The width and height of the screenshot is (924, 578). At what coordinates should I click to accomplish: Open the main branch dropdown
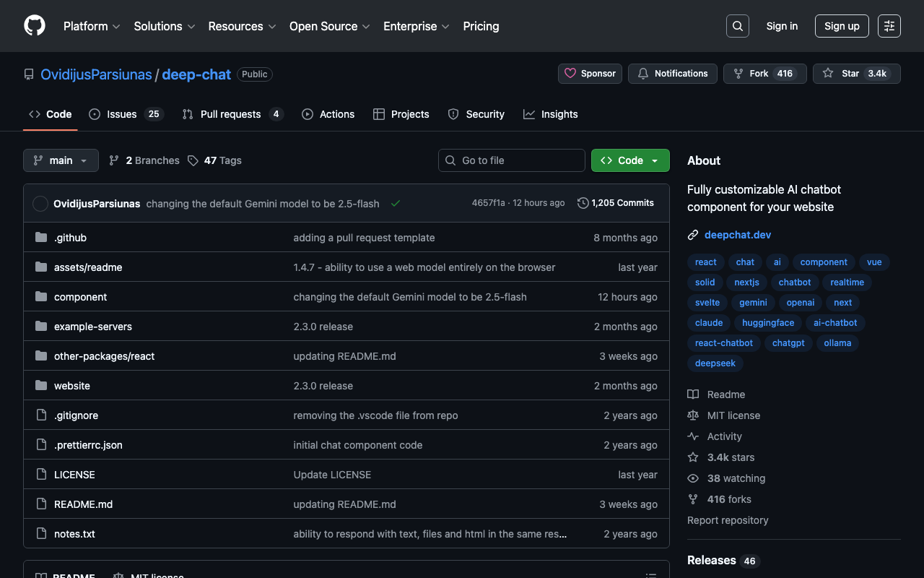[61, 160]
